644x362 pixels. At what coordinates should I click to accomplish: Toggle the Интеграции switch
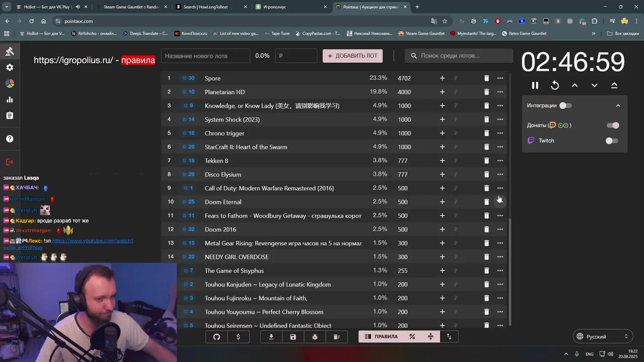pos(566,106)
